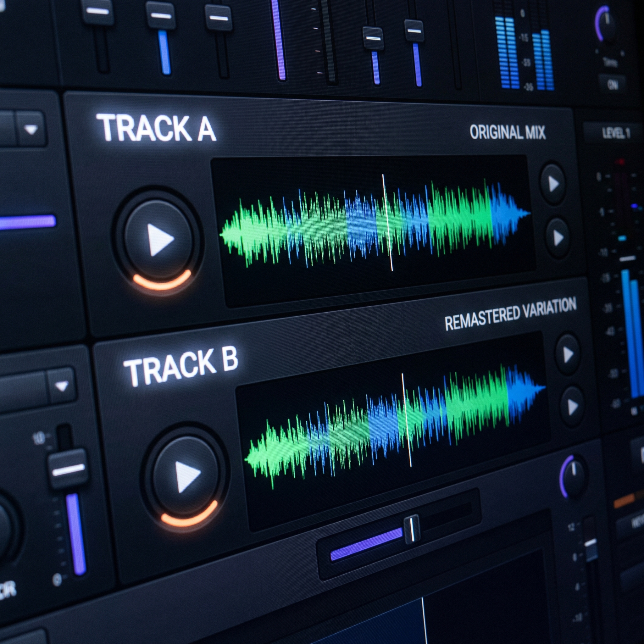This screenshot has height=644, width=644.
Task: Open the dropdown arrow left of Track A
Action: tap(31, 129)
